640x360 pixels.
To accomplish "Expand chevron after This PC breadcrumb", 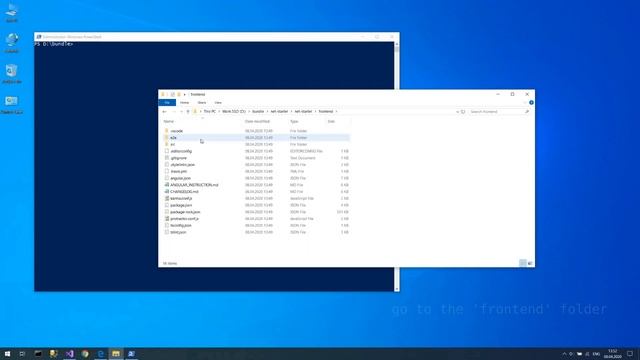I will (219, 111).
